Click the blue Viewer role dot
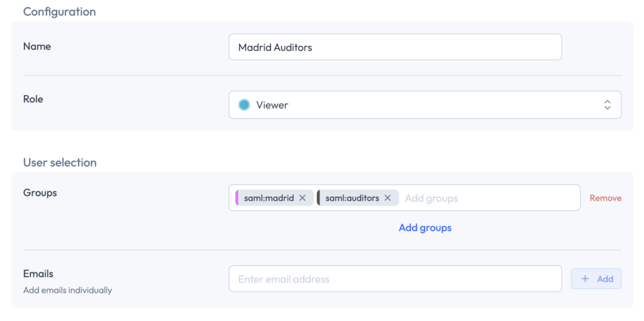Screen dimensions: 644x321 click(244, 105)
